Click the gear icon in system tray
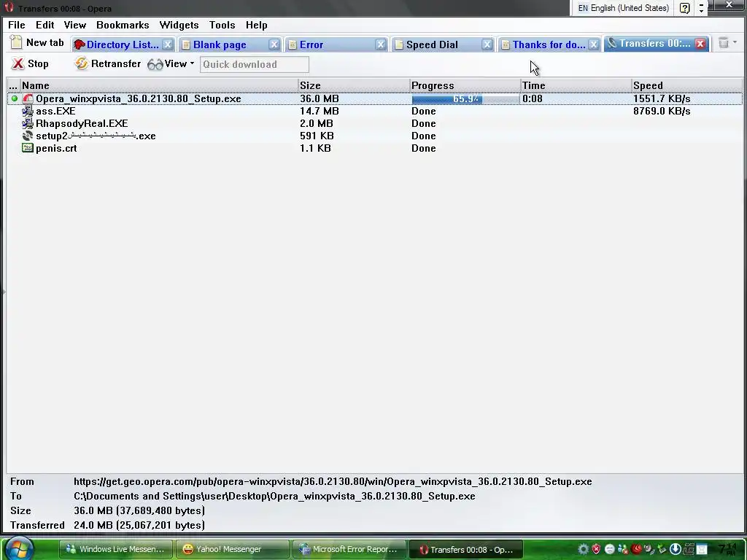The width and height of the screenshot is (747, 560). click(x=583, y=549)
